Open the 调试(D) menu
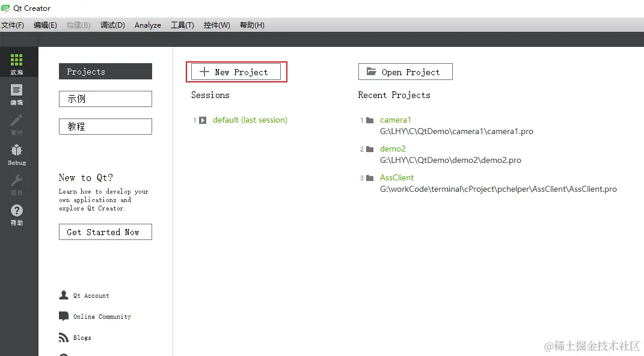644x356 pixels. point(112,25)
